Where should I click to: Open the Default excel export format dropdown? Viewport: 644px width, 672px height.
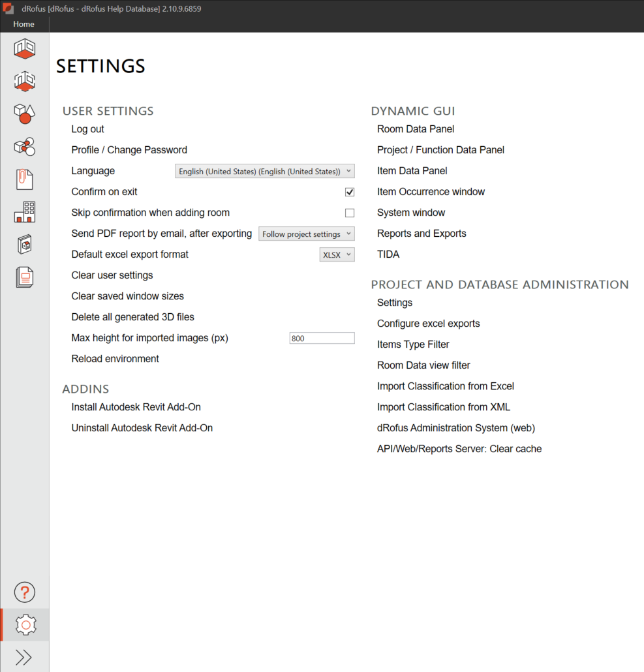(337, 255)
